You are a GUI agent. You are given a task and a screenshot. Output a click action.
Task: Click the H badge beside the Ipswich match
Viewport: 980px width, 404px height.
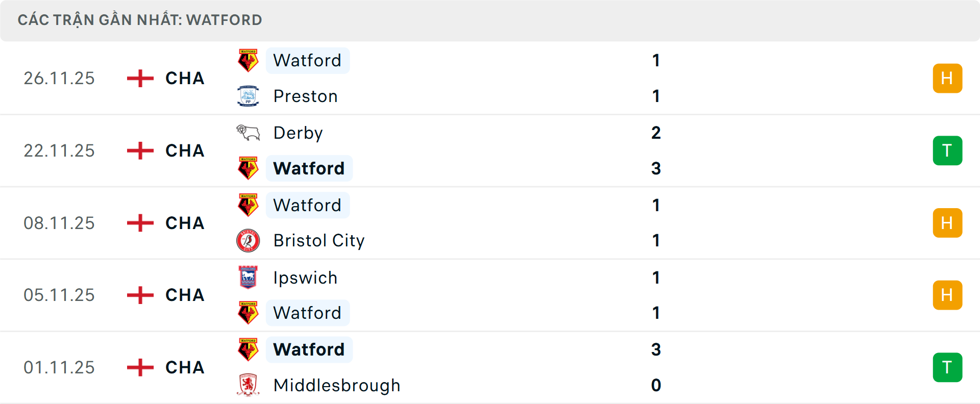[947, 295]
